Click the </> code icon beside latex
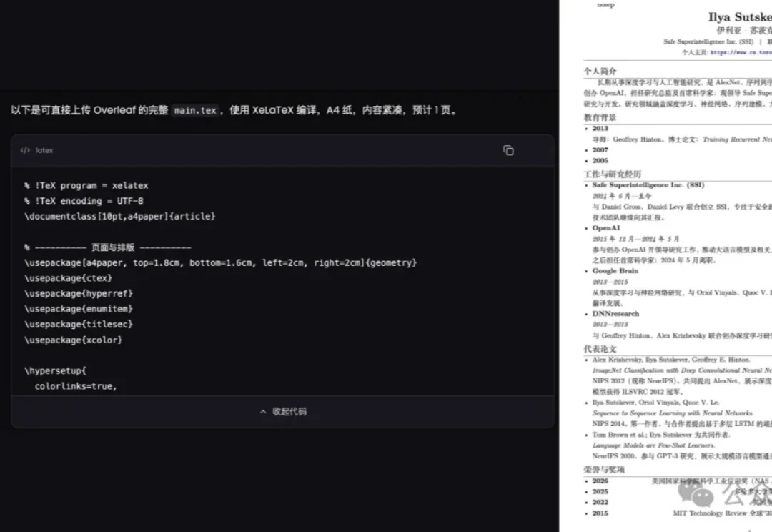This screenshot has width=772, height=532. point(25,150)
